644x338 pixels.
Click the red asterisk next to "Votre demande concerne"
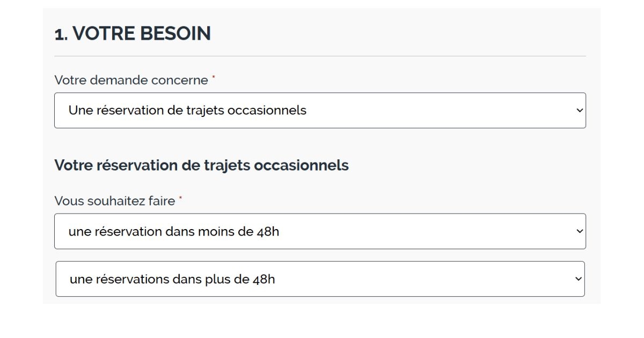click(214, 77)
